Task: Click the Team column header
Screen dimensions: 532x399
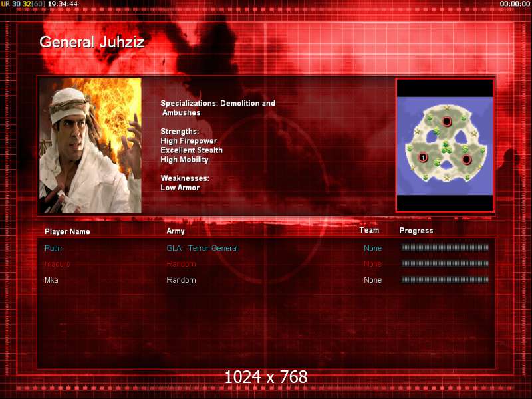Action: pyautogui.click(x=369, y=230)
